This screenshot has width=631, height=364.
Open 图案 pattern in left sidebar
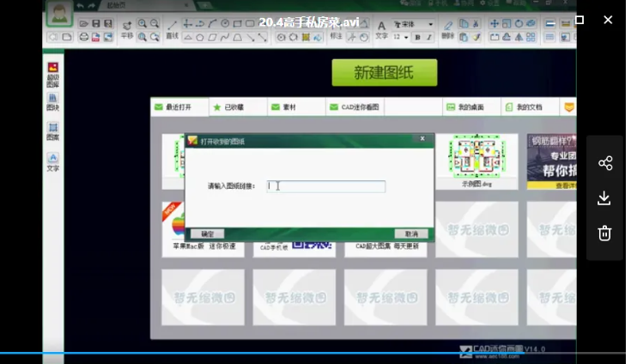(52, 131)
